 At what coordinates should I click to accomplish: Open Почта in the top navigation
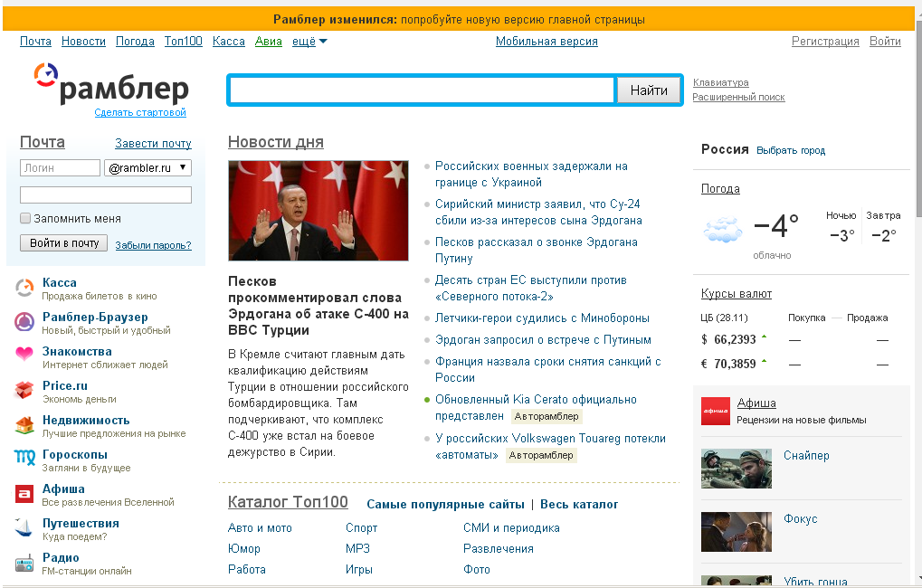coord(36,42)
